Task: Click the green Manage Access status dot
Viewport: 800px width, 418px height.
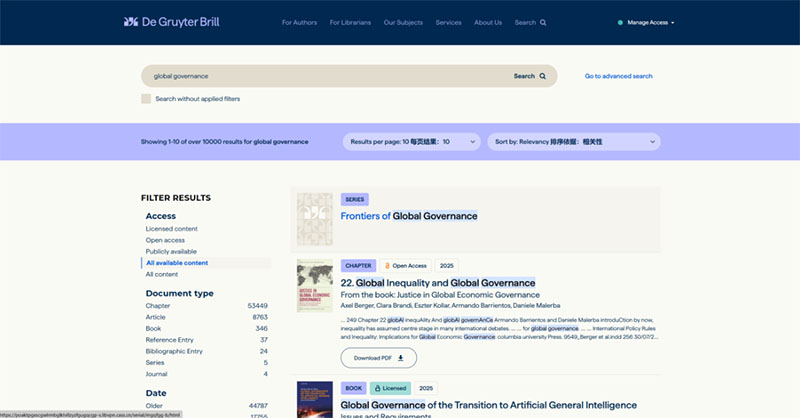Action: pos(621,22)
